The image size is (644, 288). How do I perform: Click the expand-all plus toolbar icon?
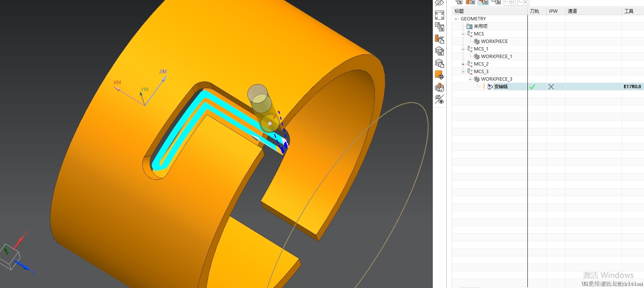(510, 2)
